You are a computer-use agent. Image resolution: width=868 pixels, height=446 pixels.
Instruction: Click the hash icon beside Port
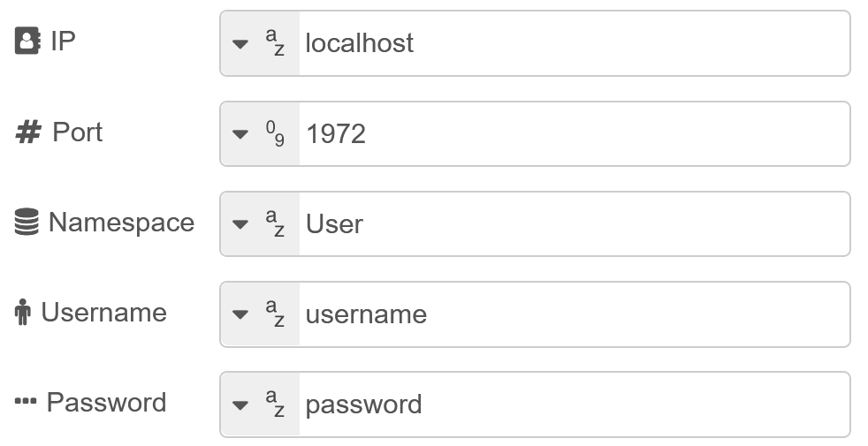[28, 132]
